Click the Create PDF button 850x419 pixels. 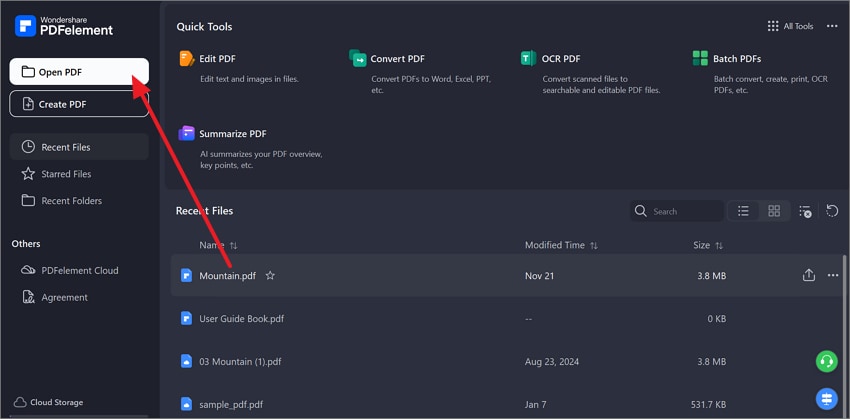click(79, 104)
